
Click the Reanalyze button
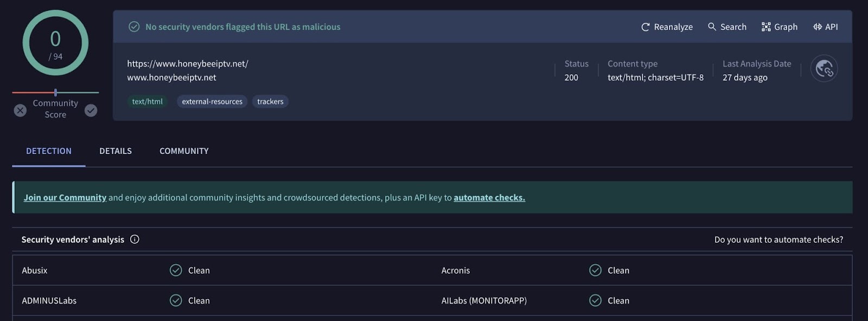(667, 27)
